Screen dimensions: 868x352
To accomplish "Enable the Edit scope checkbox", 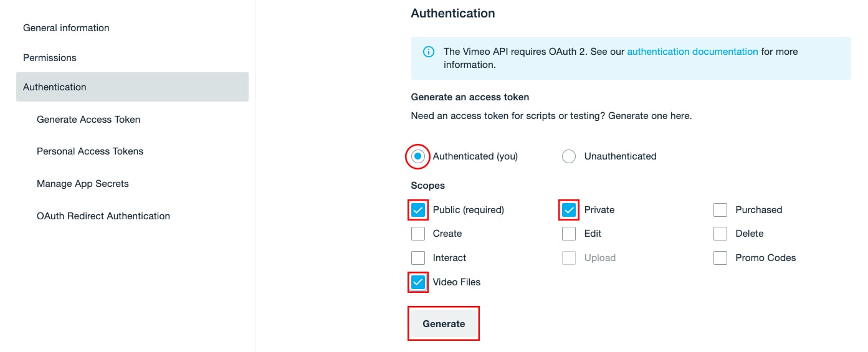I will point(569,234).
